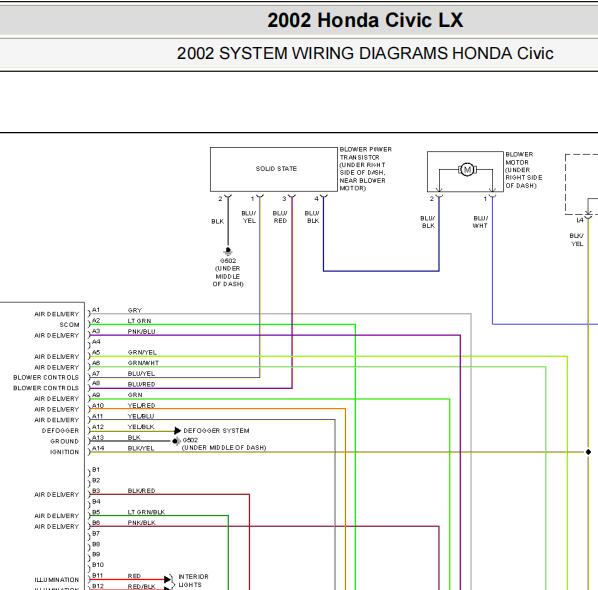Click the splice dot on the BLK/YEL ignition wire

[588, 452]
